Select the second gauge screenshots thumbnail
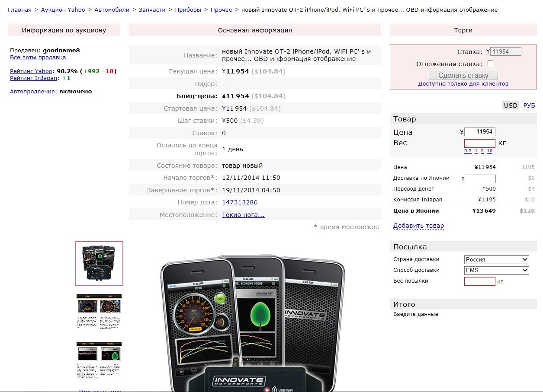 click(x=99, y=311)
